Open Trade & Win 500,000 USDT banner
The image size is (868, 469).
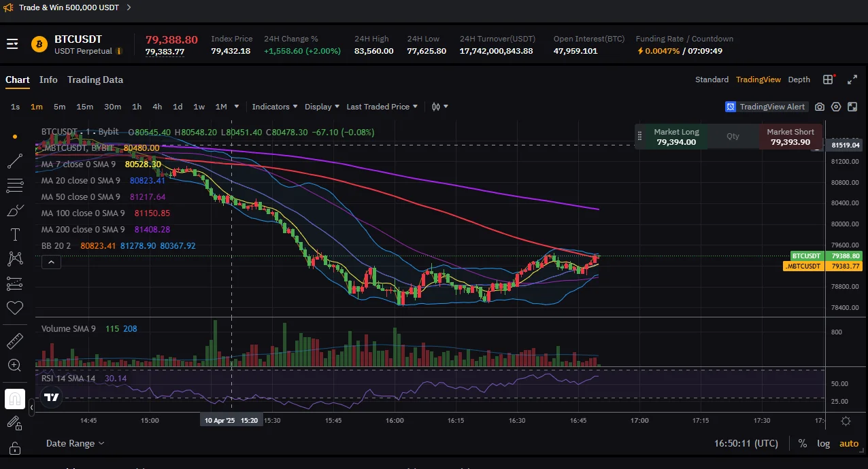tap(69, 7)
